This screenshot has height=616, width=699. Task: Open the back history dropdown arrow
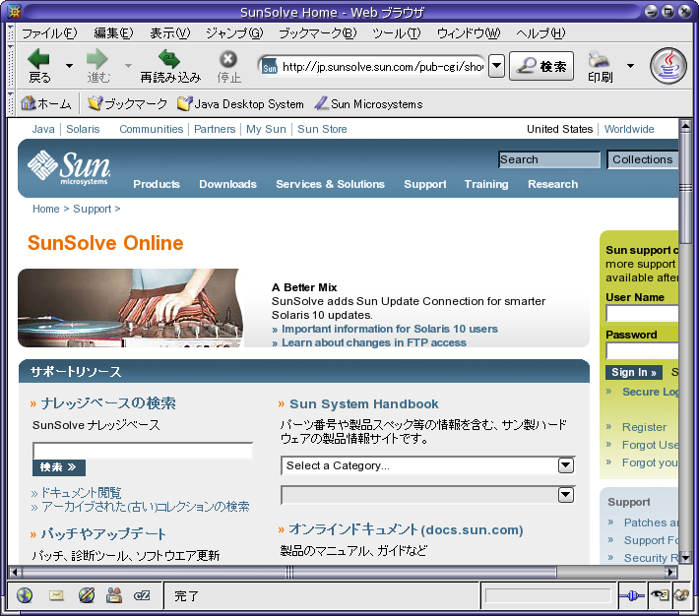click(x=69, y=66)
